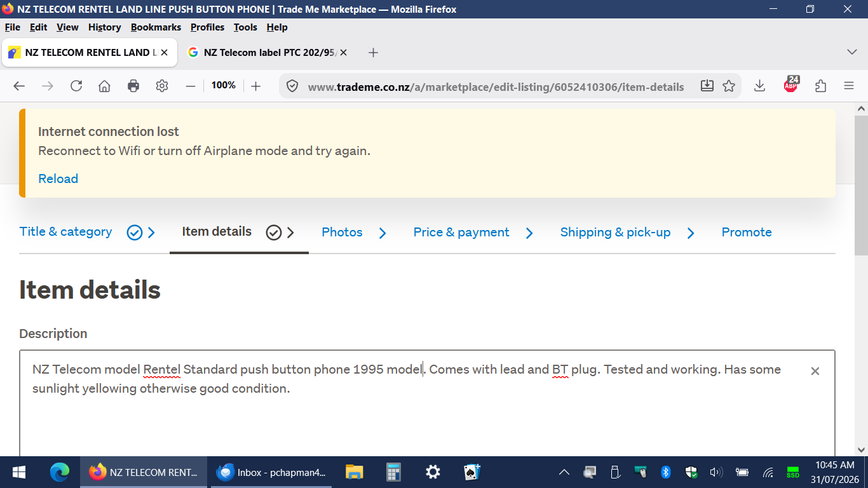The width and height of the screenshot is (868, 488).
Task: Open the Edit menu
Action: 39,27
